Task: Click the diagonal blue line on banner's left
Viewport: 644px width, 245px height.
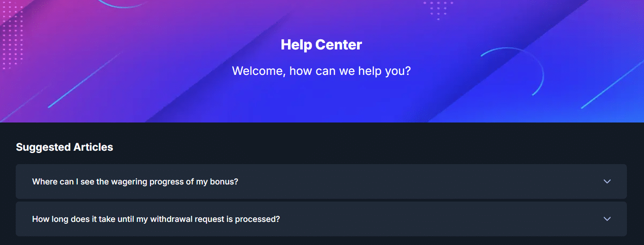Action: click(83, 81)
